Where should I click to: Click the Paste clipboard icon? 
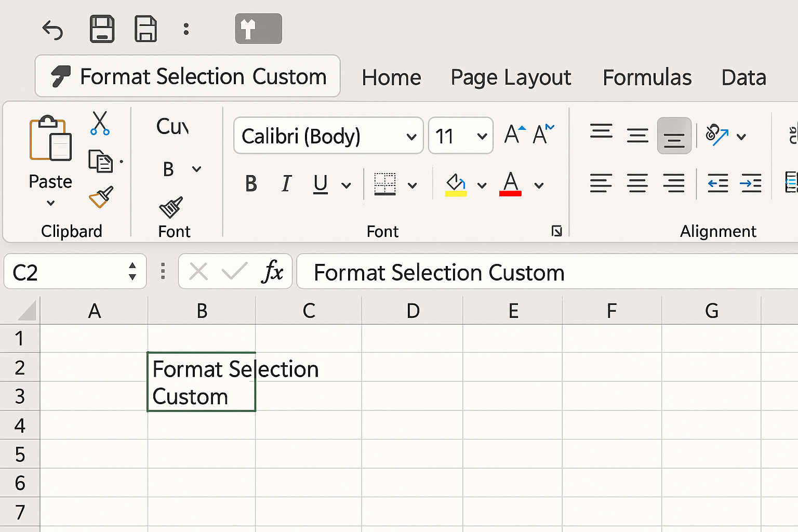click(x=50, y=138)
